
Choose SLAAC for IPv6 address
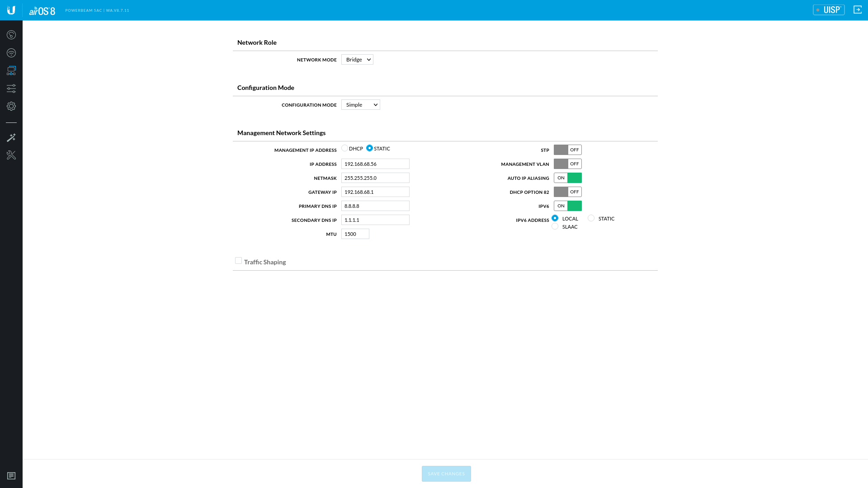click(x=555, y=226)
